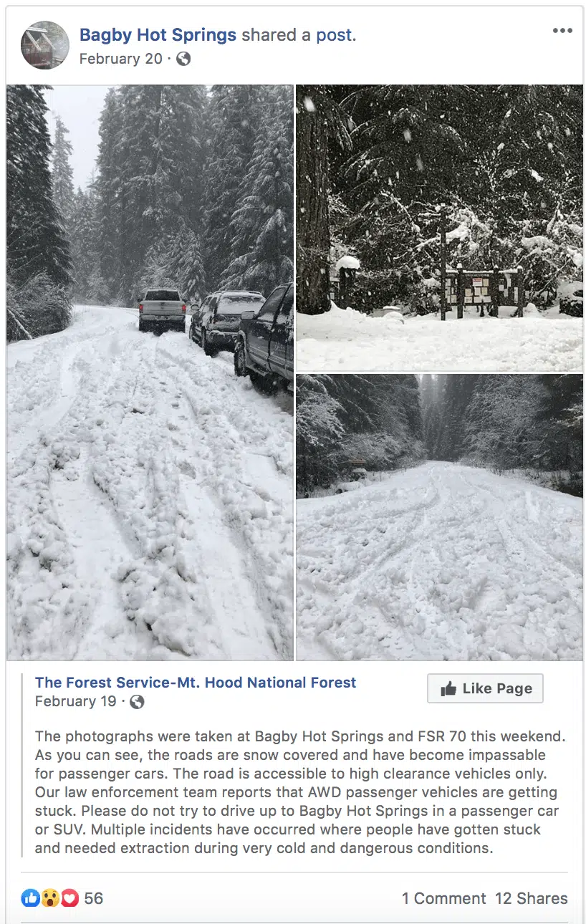Screen dimensions: 586x924
Task: Click the February 20 timestamp
Action: coord(120,59)
